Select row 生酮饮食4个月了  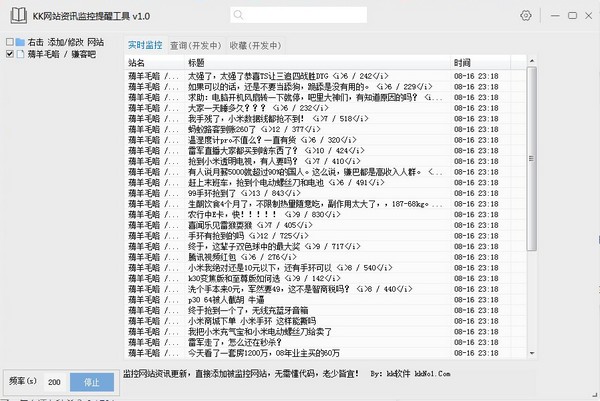325,204
